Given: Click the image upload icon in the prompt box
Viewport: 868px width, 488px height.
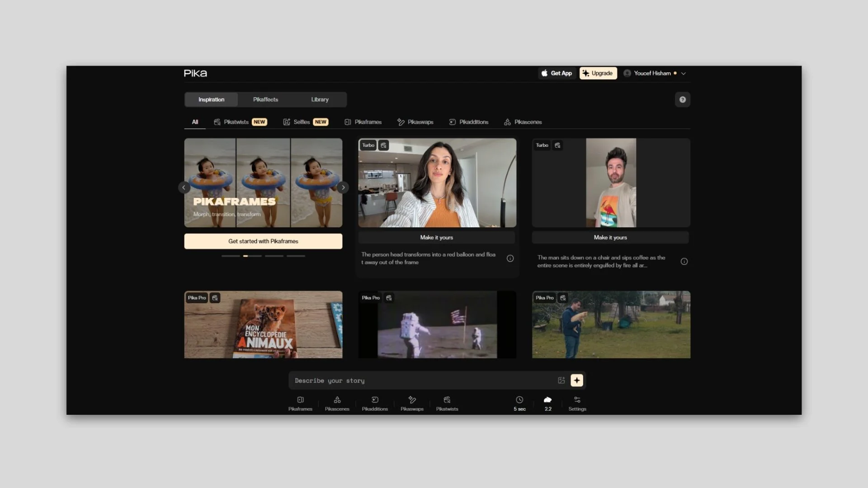Looking at the screenshot, I should coord(561,380).
